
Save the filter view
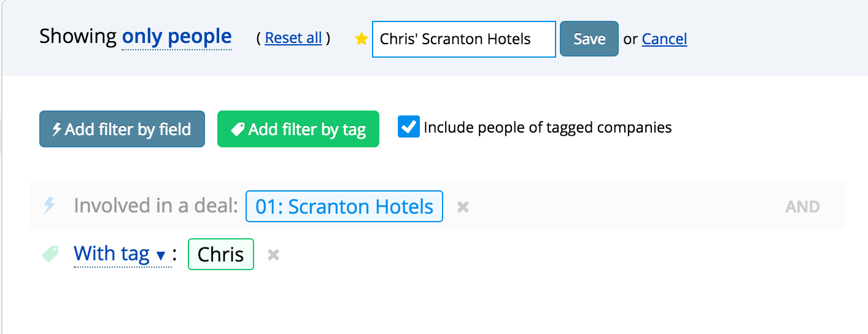[x=589, y=39]
